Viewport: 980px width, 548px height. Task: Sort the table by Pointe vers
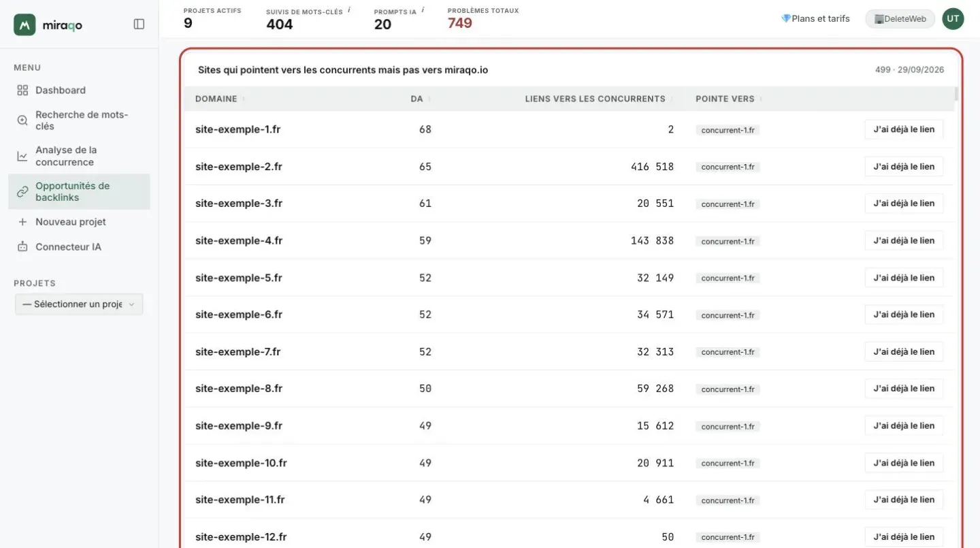point(728,99)
